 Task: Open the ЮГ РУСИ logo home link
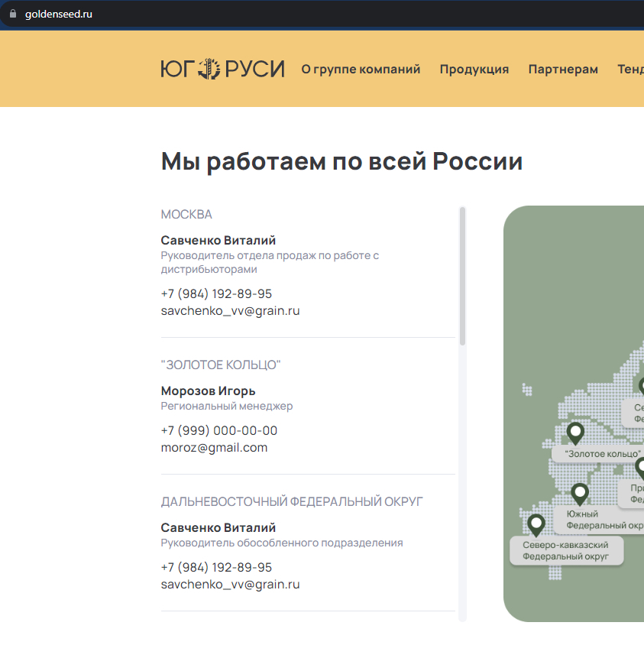(222, 69)
